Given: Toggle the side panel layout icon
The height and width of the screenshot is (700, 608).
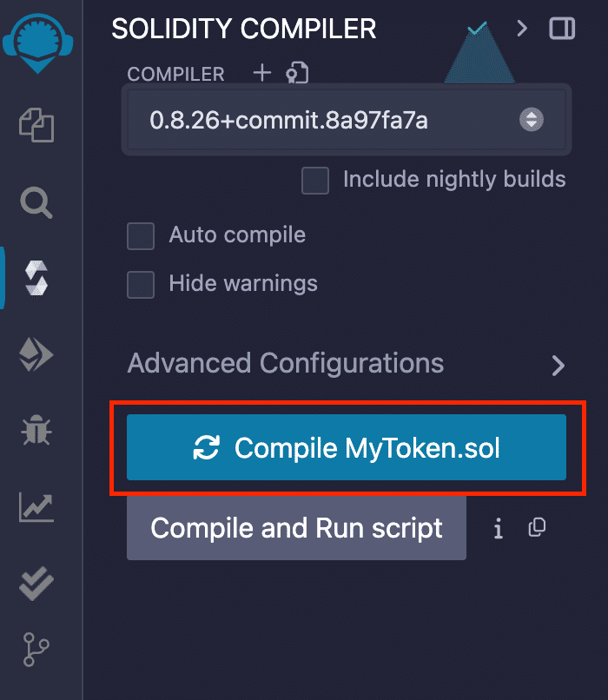Looking at the screenshot, I should 562,29.
